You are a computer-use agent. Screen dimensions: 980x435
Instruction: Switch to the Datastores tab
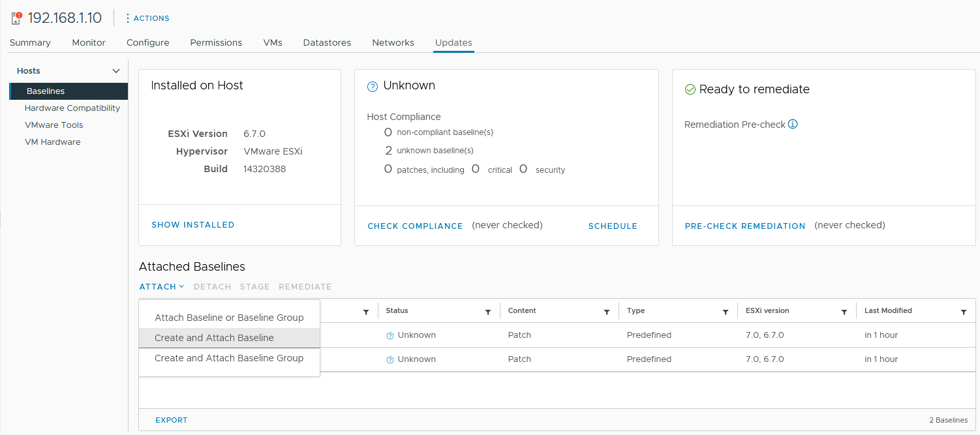click(327, 42)
